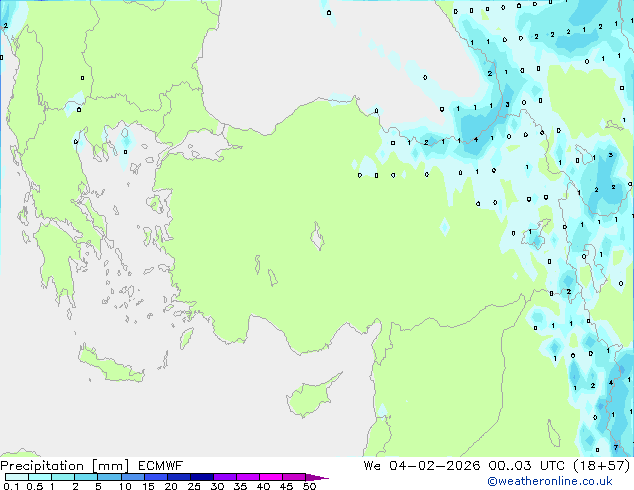
Task: Click the 40–45 mm bright magenta swatch
Action: click(271, 477)
